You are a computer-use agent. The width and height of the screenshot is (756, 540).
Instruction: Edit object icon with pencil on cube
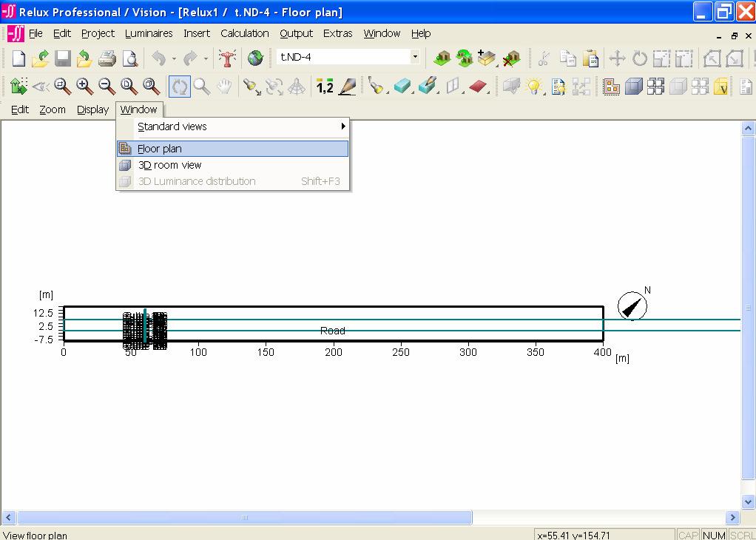click(x=427, y=87)
